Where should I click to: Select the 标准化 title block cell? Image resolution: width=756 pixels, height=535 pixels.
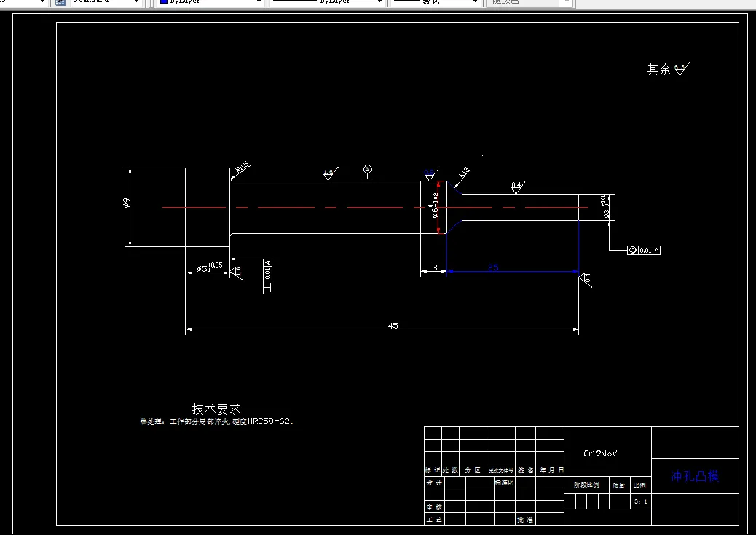[504, 483]
